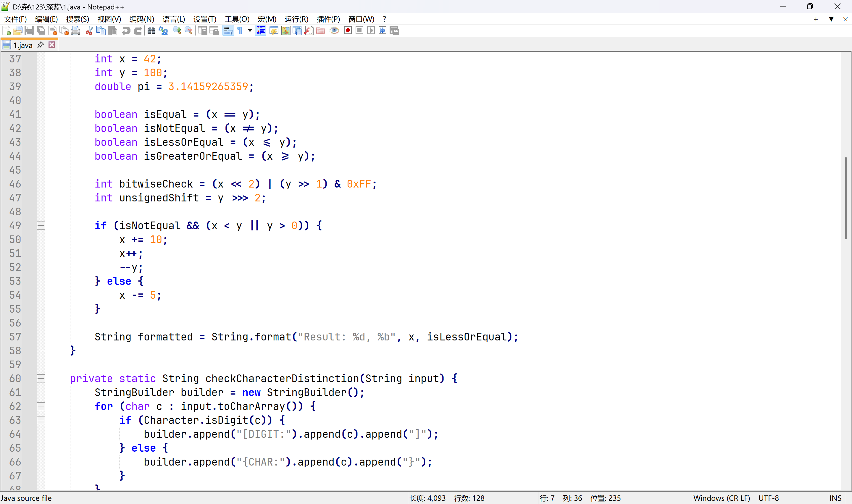852x504 pixels.
Task: Click the plus button to add new tab
Action: click(816, 19)
